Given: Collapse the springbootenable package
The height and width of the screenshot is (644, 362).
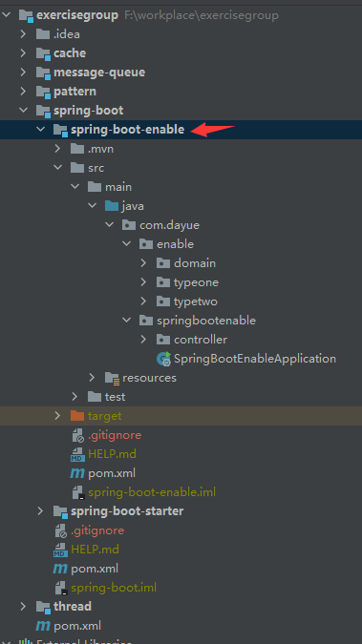Looking at the screenshot, I should tap(127, 320).
